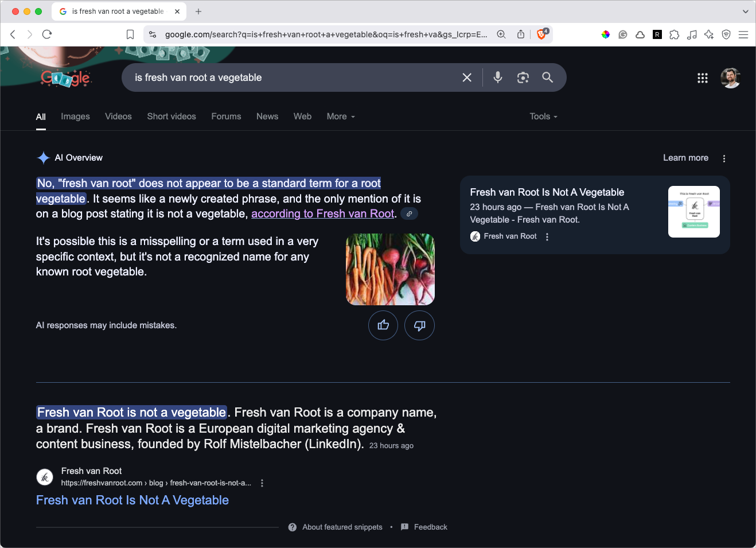The height and width of the screenshot is (548, 756).
Task: Open the black R extension icon
Action: [657, 34]
